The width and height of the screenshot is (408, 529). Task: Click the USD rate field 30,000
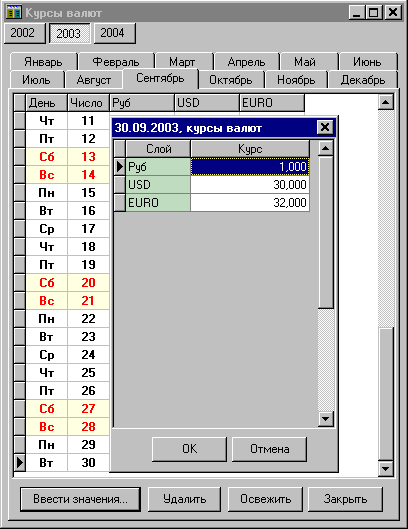250,185
